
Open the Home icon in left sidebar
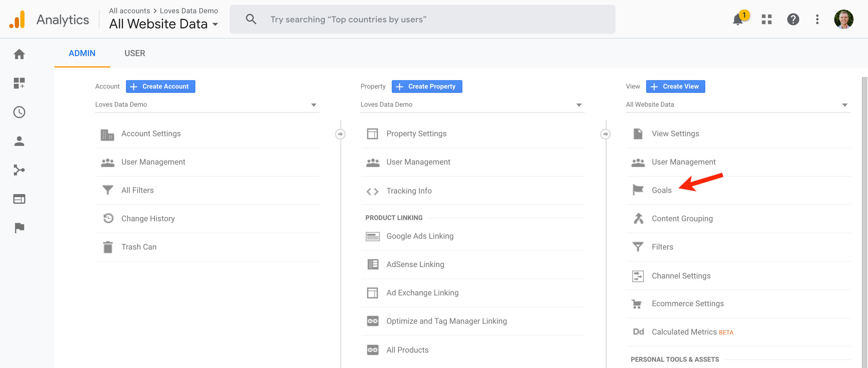(19, 54)
